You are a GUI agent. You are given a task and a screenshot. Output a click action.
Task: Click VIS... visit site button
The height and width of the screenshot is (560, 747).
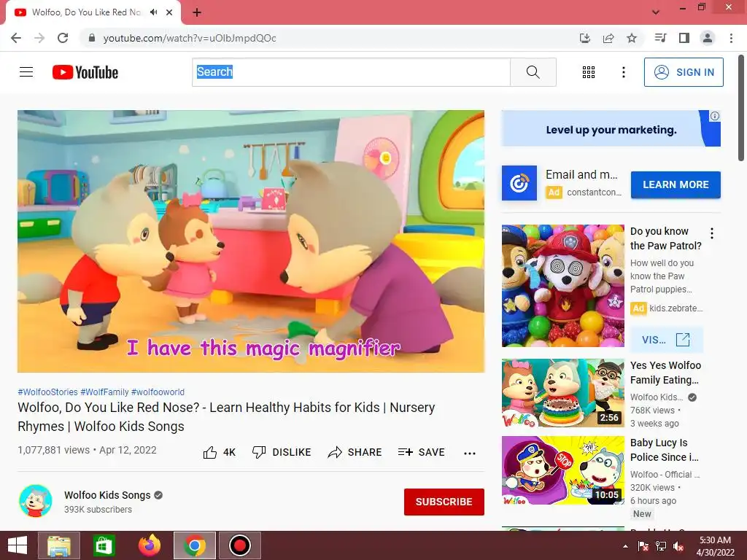(x=666, y=340)
